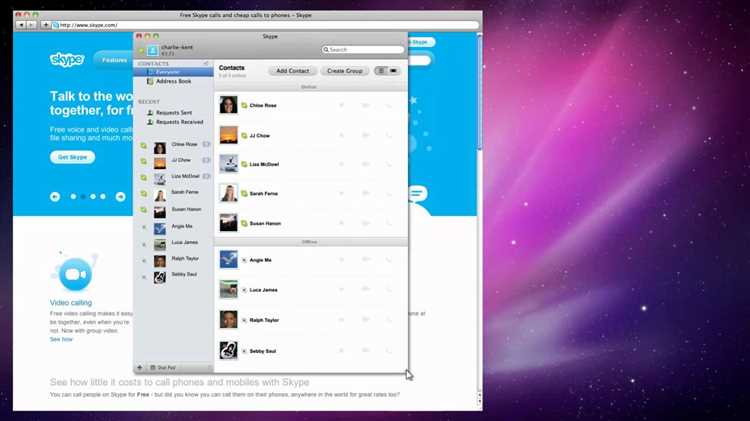Click previous arrow on website carousel
The height and width of the screenshot is (421, 750).
point(55,197)
